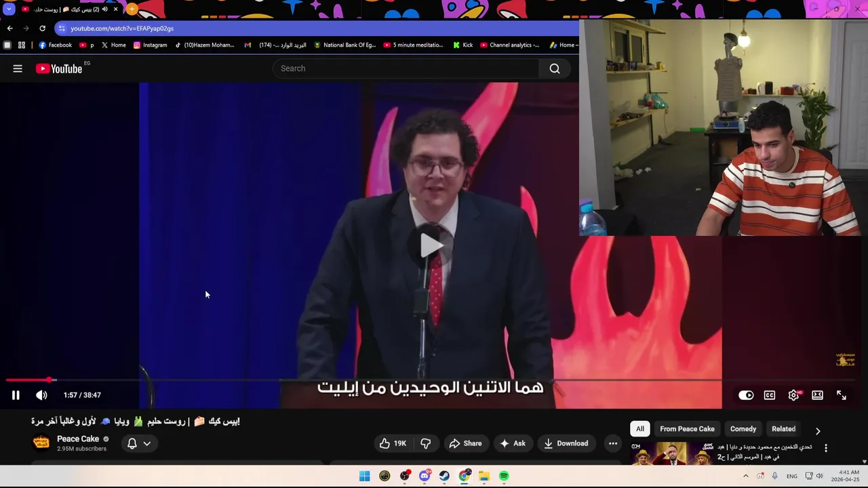Open Spotify from the taskbar
This screenshot has height=488, width=868.
click(x=504, y=476)
